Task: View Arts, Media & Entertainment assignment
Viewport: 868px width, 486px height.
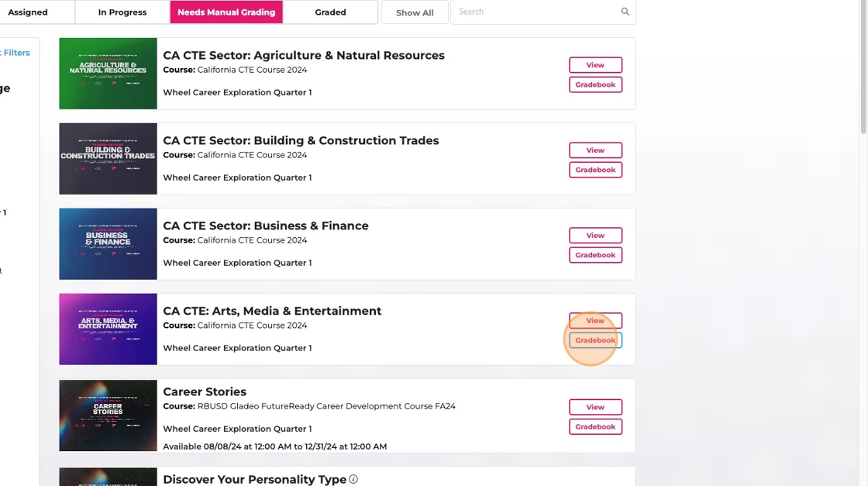Action: coord(596,320)
